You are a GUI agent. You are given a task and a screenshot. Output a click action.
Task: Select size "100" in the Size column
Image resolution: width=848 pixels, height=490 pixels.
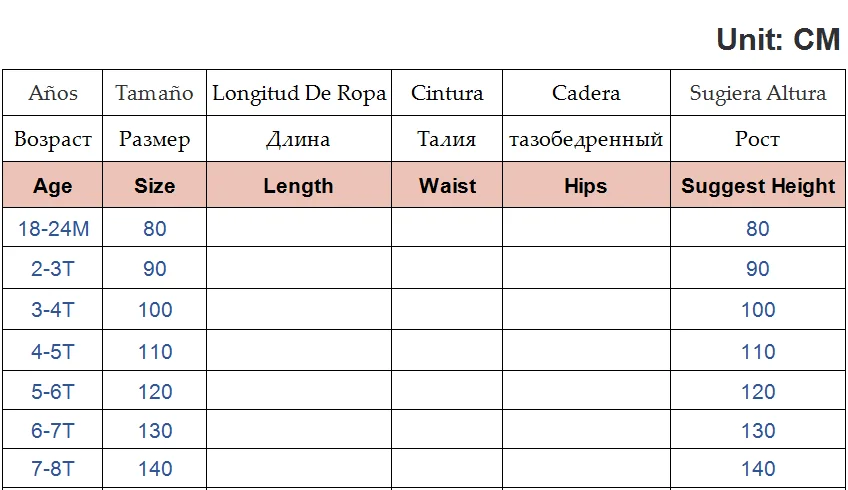155,310
